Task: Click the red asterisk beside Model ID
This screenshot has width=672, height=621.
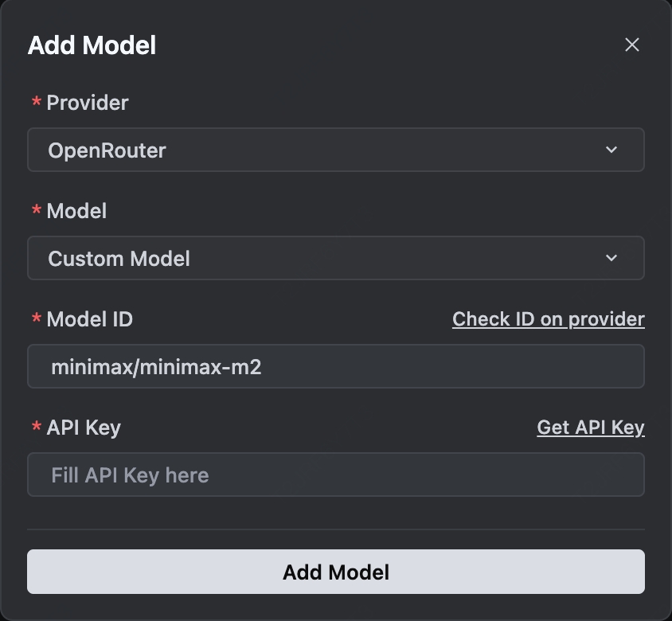Action: [36, 320]
